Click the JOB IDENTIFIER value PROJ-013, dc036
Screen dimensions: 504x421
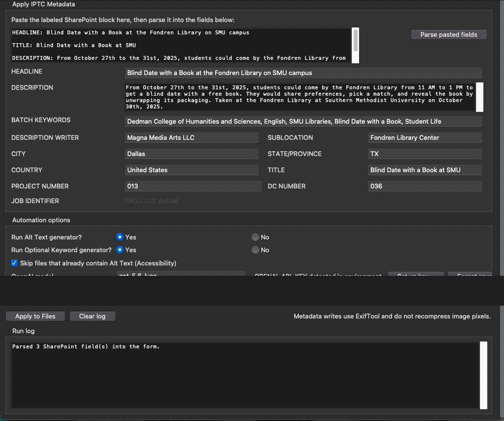[x=151, y=201]
